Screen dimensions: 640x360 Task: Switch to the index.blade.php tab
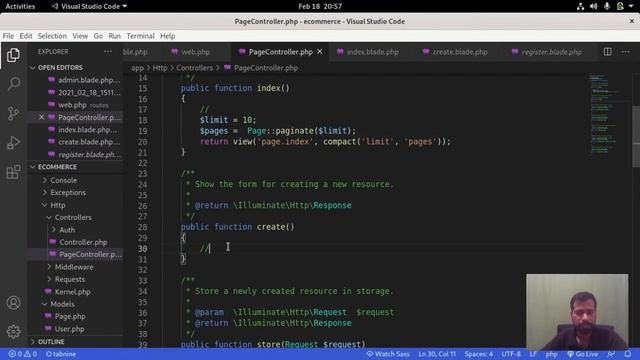(x=372, y=52)
